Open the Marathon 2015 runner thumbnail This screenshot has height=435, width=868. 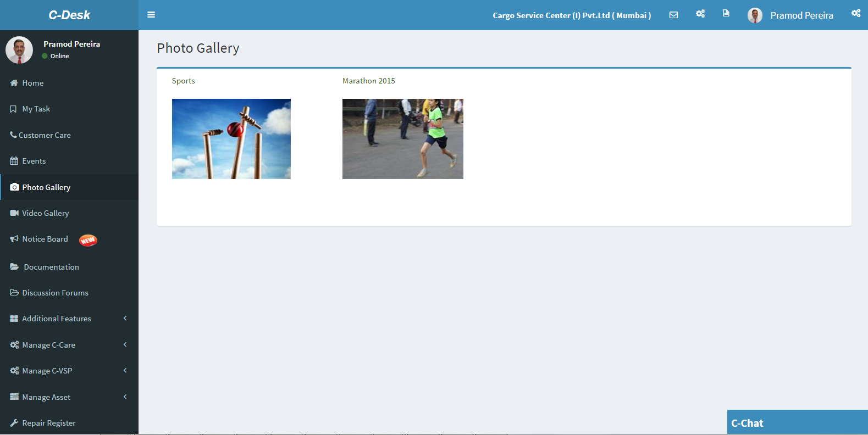coord(403,139)
